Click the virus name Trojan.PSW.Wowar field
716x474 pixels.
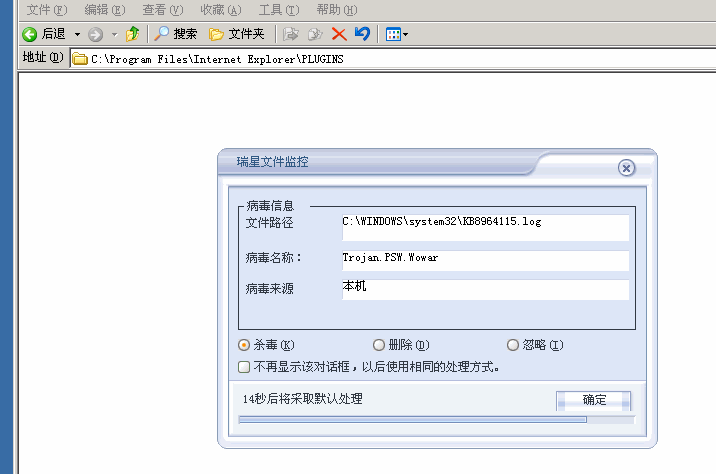click(x=485, y=260)
